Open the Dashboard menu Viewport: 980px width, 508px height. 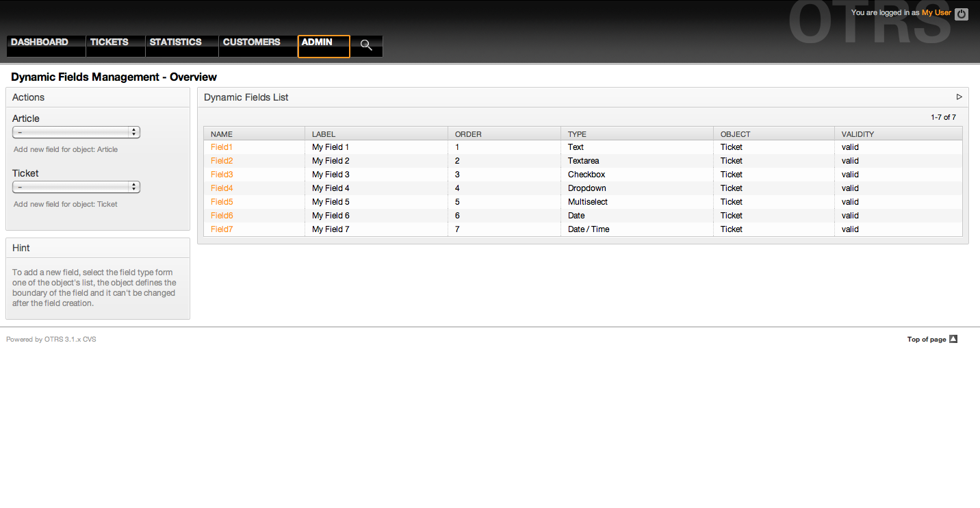click(x=40, y=42)
